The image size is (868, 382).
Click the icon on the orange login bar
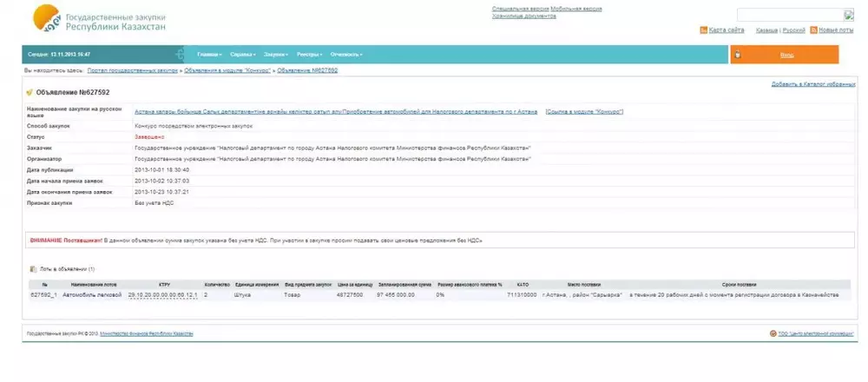[738, 55]
